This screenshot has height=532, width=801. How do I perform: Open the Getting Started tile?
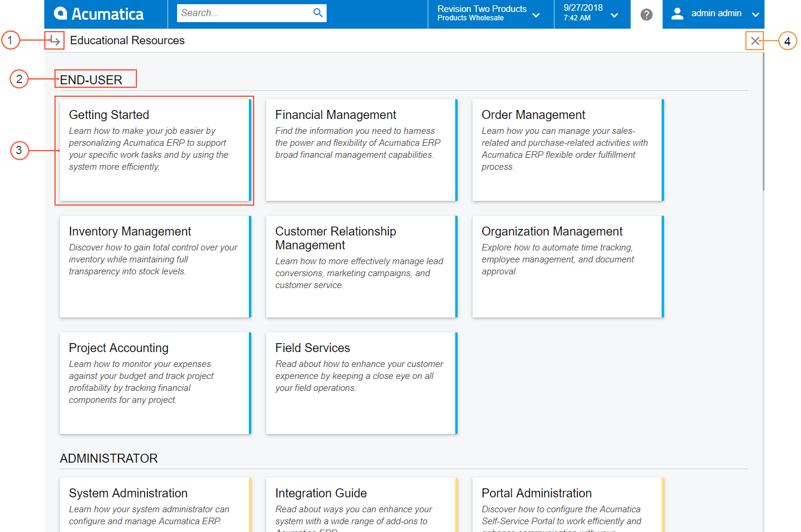(x=154, y=150)
